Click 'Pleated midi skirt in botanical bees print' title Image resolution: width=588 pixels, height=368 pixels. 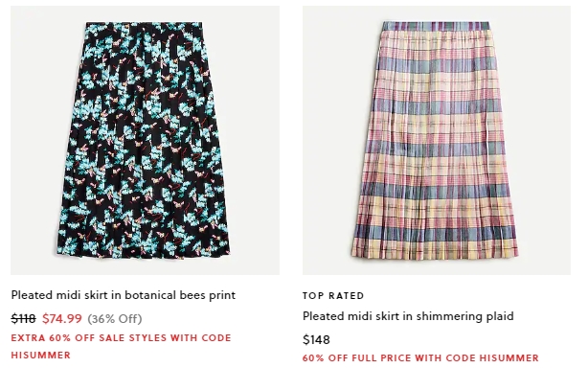pos(124,295)
